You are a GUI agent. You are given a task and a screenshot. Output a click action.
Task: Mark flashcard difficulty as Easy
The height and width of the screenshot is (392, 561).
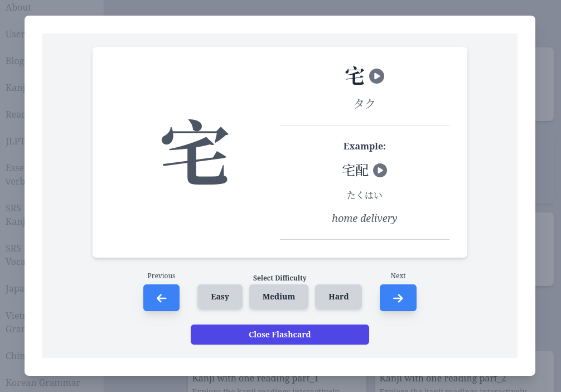(220, 297)
